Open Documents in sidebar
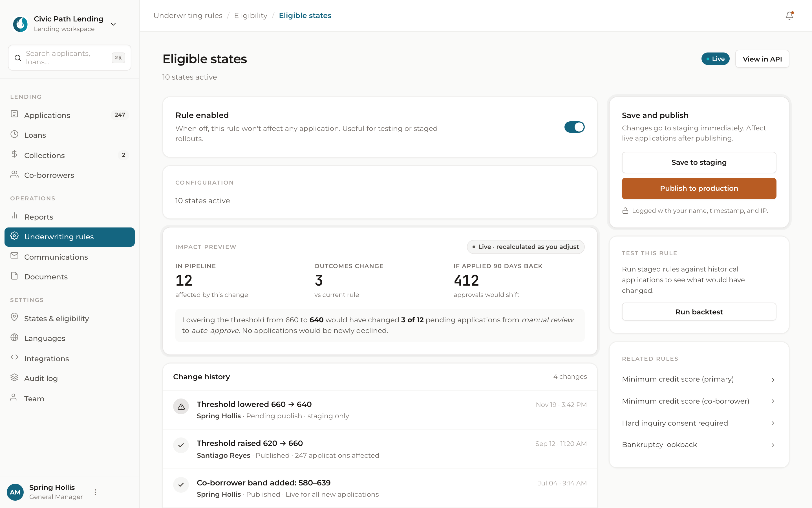 (x=70, y=277)
